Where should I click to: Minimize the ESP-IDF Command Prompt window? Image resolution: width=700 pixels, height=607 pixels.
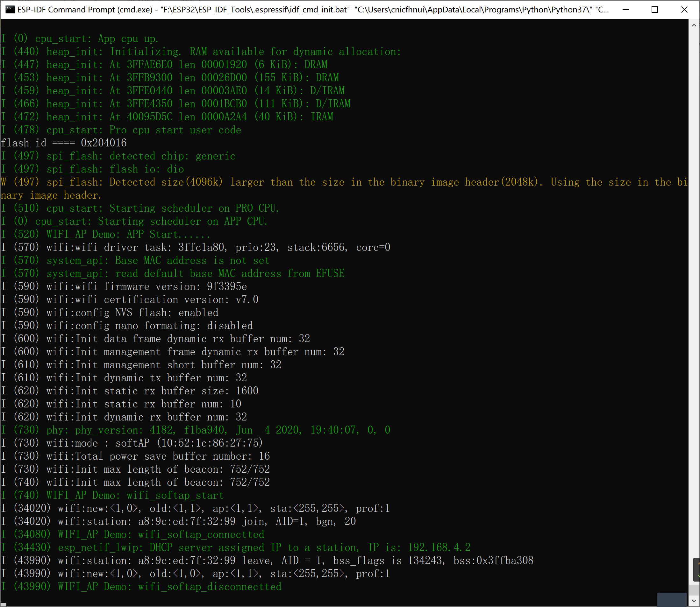[626, 10]
